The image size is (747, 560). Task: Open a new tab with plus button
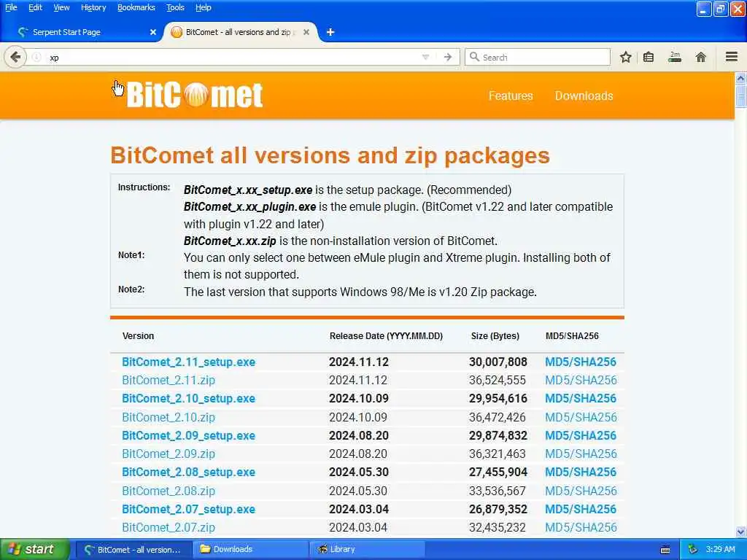pos(330,32)
